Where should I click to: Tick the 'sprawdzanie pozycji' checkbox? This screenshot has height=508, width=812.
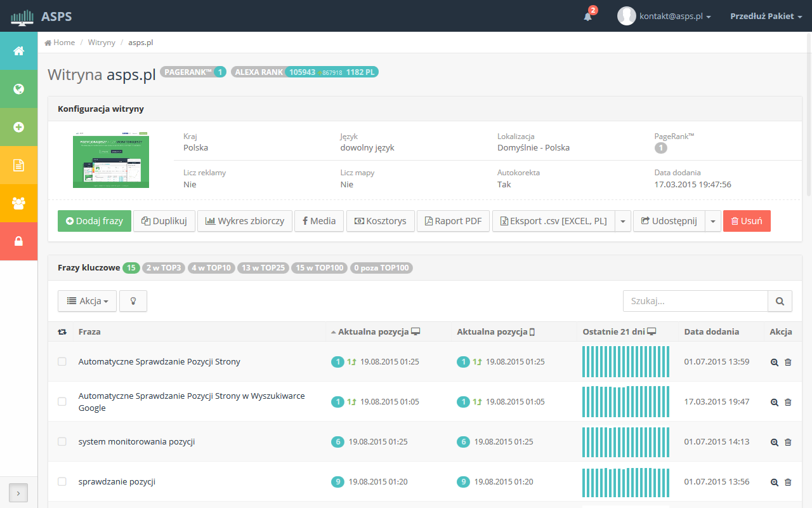[62, 481]
